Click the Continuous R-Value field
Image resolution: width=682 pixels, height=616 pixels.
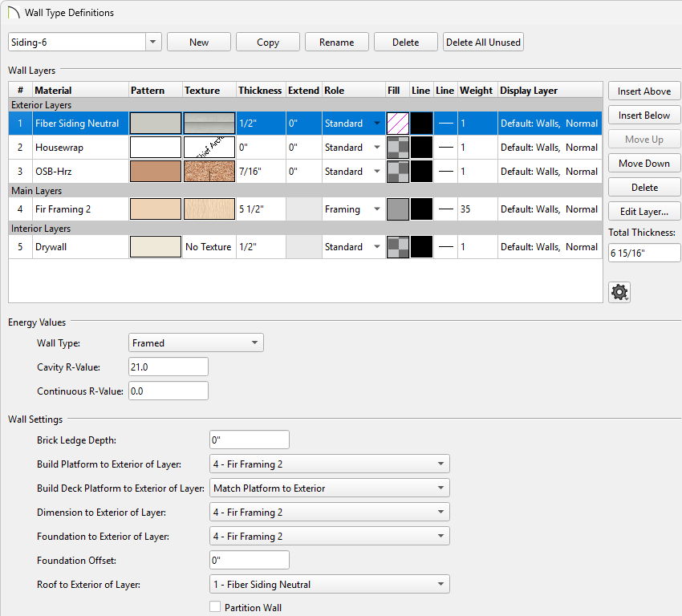point(168,391)
